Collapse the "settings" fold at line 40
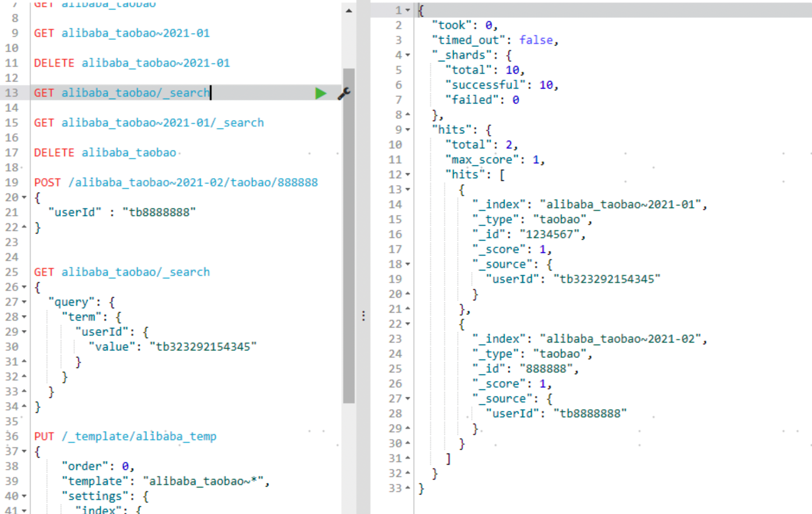The width and height of the screenshot is (812, 514). [x=24, y=496]
